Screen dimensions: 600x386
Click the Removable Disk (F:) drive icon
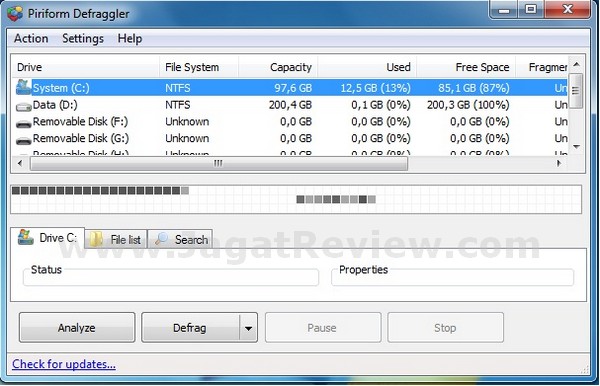pos(23,124)
